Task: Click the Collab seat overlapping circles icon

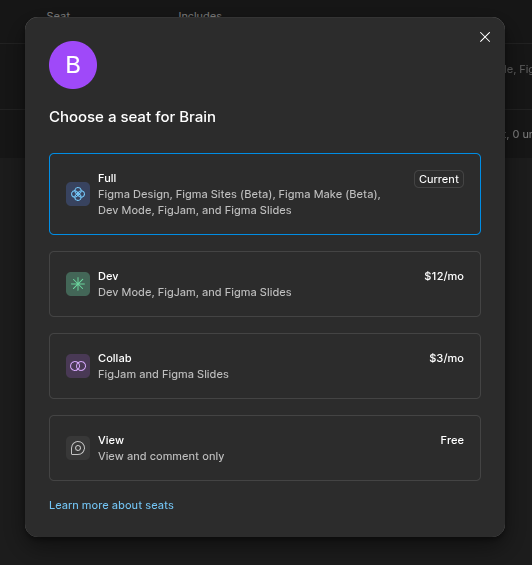Action: point(78,366)
